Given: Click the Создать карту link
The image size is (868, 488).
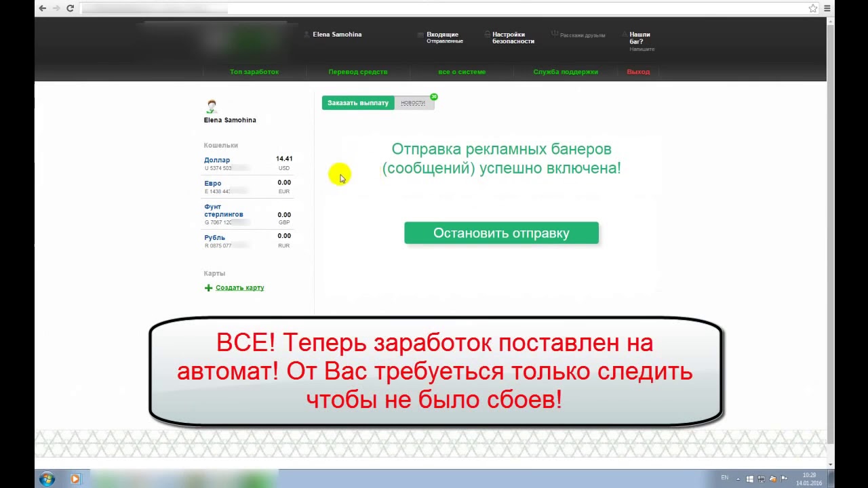Looking at the screenshot, I should (x=240, y=288).
